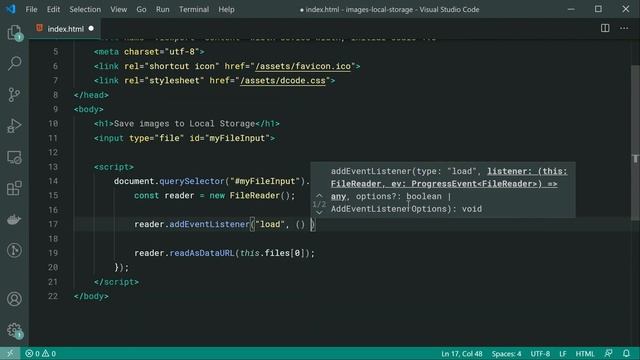The image size is (640, 360).
Task: Click the "Save images to Local Storage" heading text
Action: (x=184, y=124)
